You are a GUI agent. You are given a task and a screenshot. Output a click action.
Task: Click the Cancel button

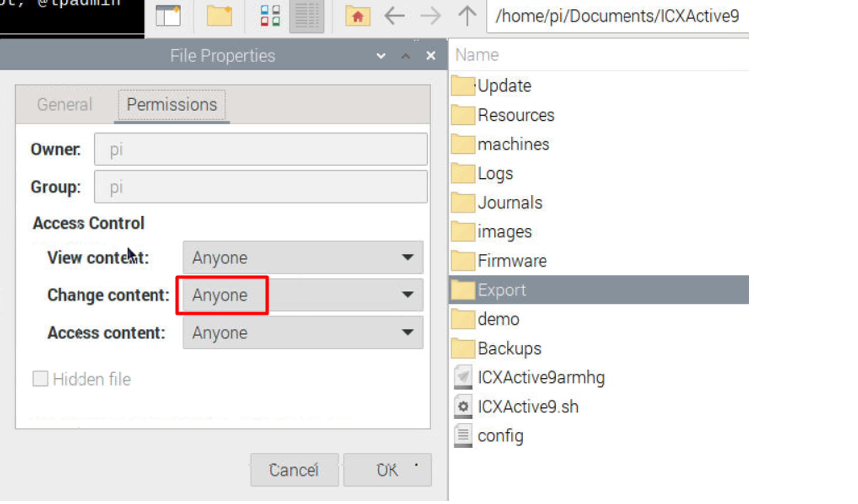[x=294, y=470]
